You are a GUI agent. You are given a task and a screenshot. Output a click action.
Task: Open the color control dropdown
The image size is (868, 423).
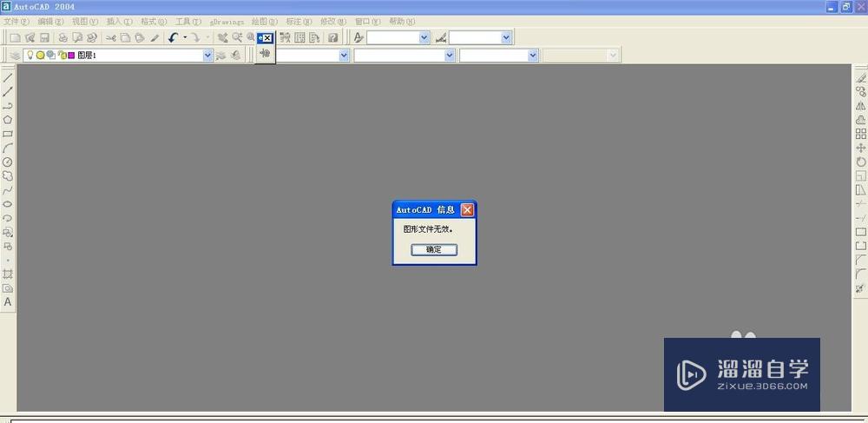pos(344,56)
